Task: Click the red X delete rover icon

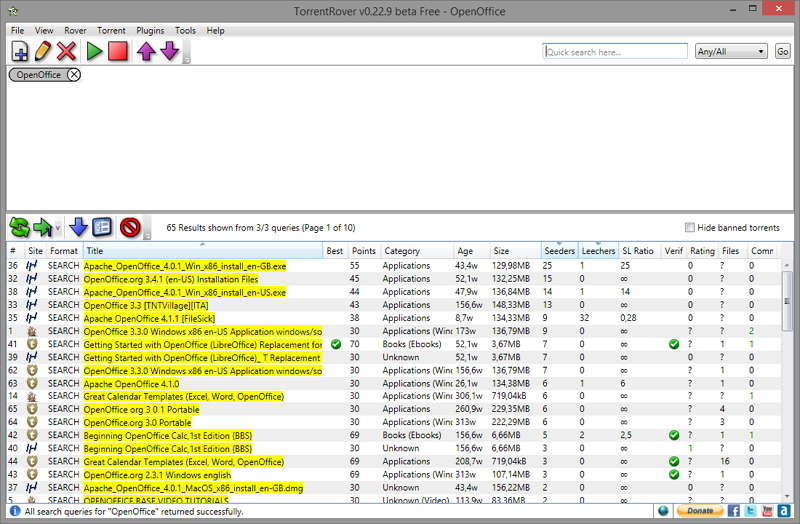Action: point(66,52)
